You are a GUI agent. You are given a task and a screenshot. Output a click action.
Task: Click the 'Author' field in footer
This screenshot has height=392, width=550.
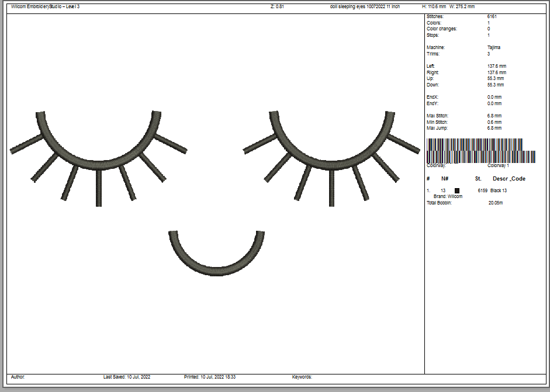click(18, 377)
